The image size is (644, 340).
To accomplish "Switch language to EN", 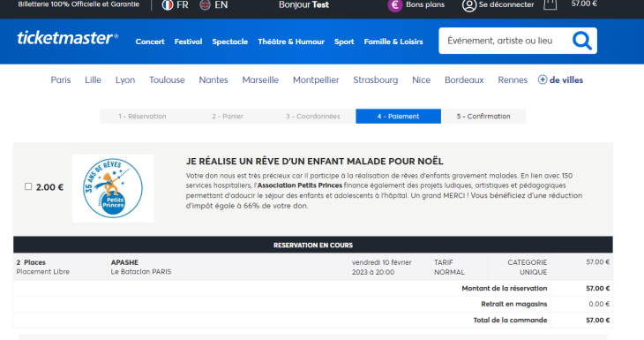I will click(x=221, y=5).
